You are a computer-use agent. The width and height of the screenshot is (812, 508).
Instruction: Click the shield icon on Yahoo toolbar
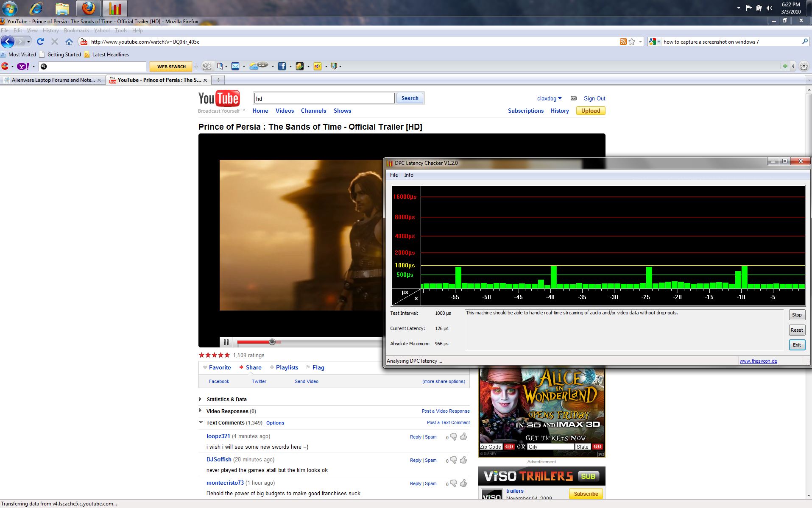click(334, 66)
